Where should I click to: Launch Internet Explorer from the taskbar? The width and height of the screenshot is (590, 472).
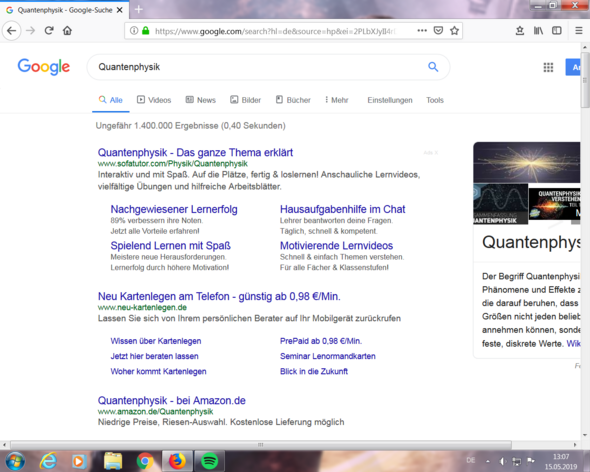click(x=48, y=461)
